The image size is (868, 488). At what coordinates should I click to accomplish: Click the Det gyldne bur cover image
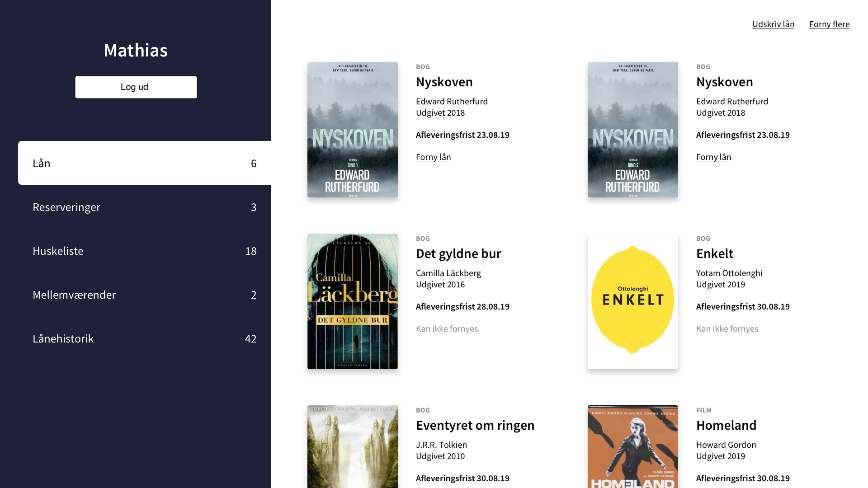353,301
